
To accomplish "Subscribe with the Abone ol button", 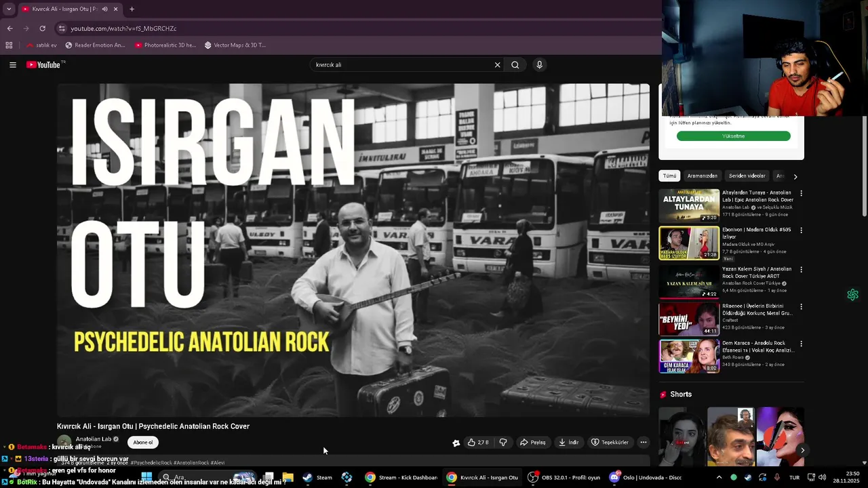I will click(x=143, y=443).
